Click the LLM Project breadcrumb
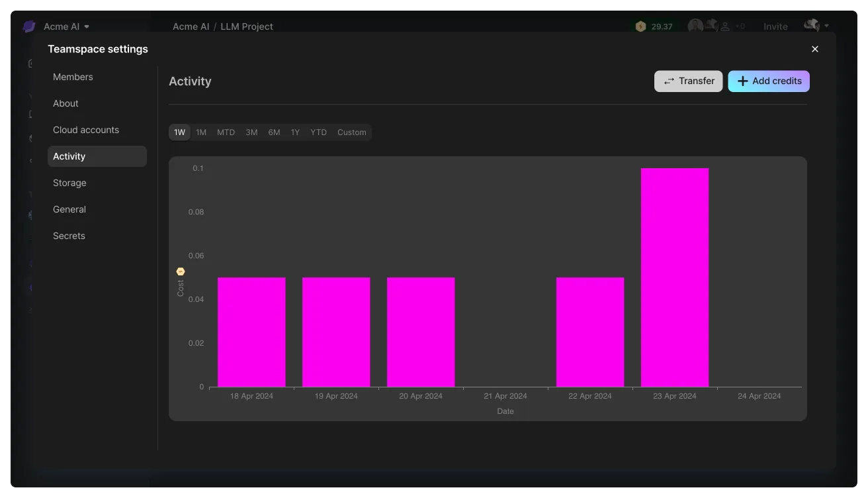The width and height of the screenshot is (868, 498). pyautogui.click(x=247, y=26)
